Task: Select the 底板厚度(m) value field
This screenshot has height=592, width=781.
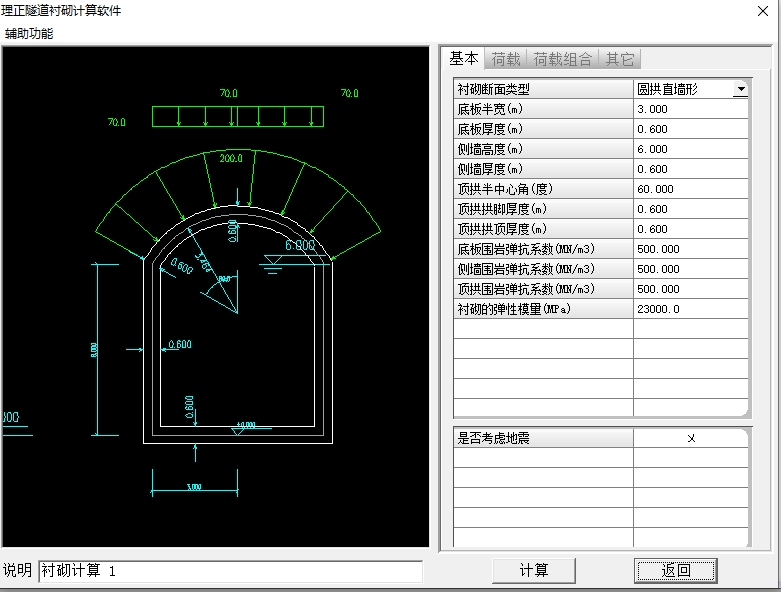Action: [x=690, y=129]
